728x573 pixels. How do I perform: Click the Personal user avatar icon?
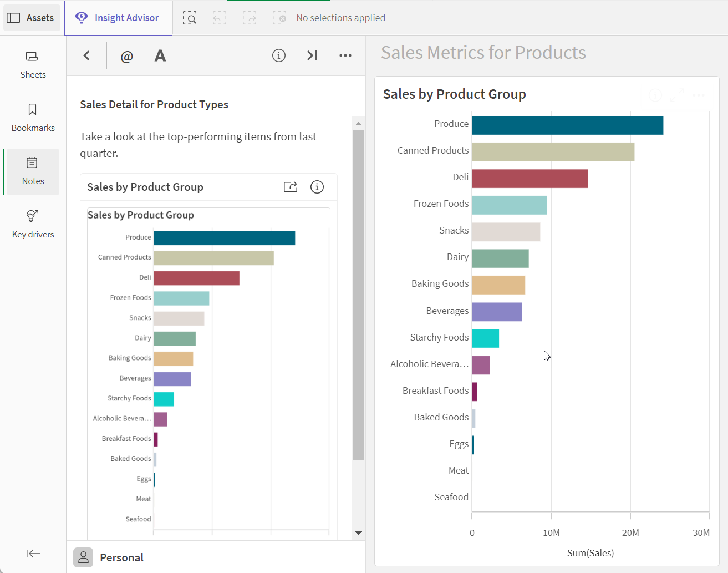pos(83,557)
